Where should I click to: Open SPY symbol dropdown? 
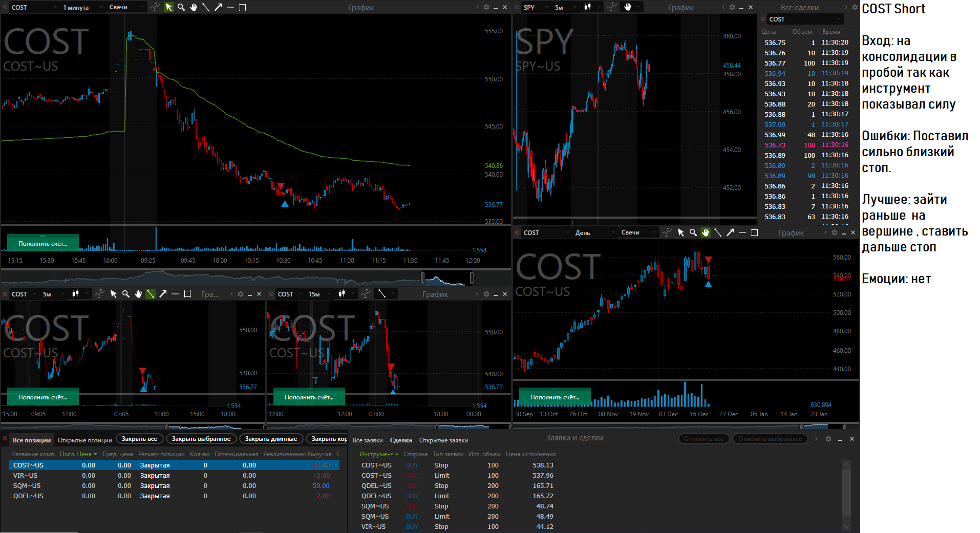[536, 7]
